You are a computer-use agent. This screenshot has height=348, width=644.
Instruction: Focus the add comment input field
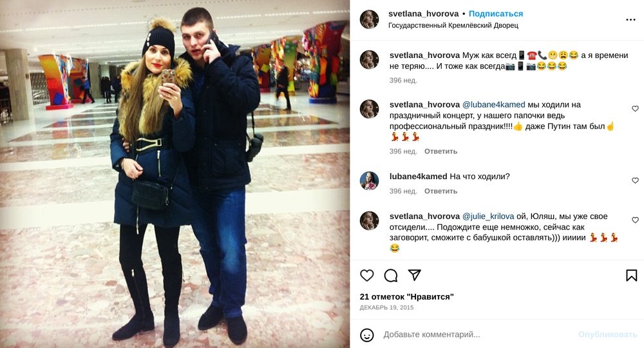(x=477, y=335)
